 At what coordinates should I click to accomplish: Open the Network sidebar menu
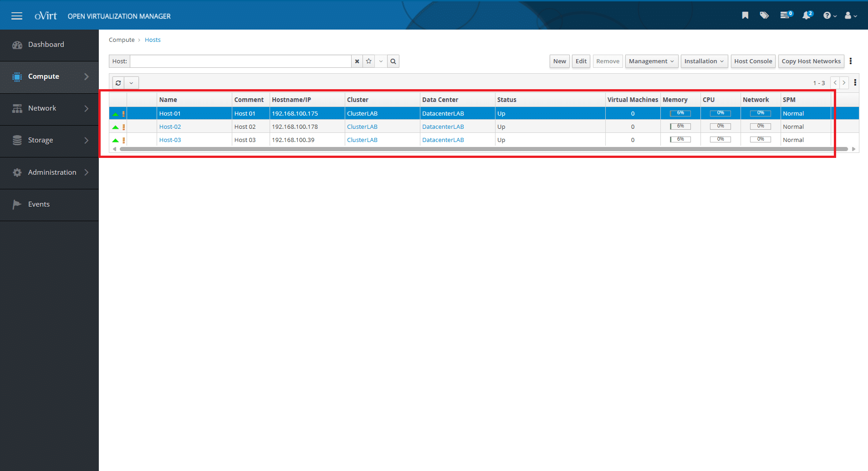pyautogui.click(x=49, y=108)
